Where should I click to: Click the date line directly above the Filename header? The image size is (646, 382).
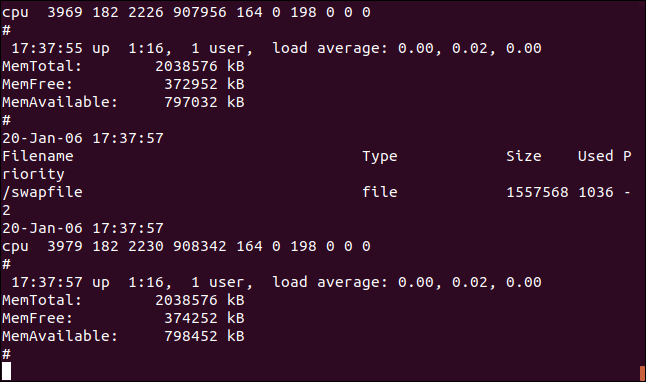click(83, 138)
